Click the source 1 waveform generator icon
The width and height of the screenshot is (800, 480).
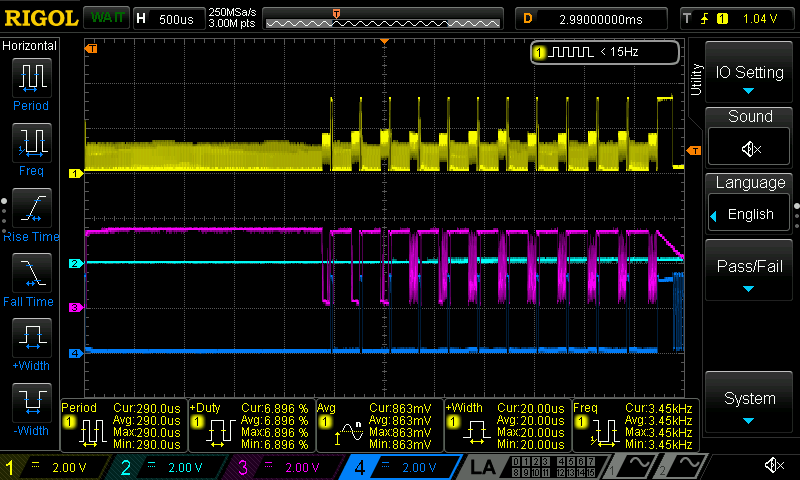(x=631, y=467)
